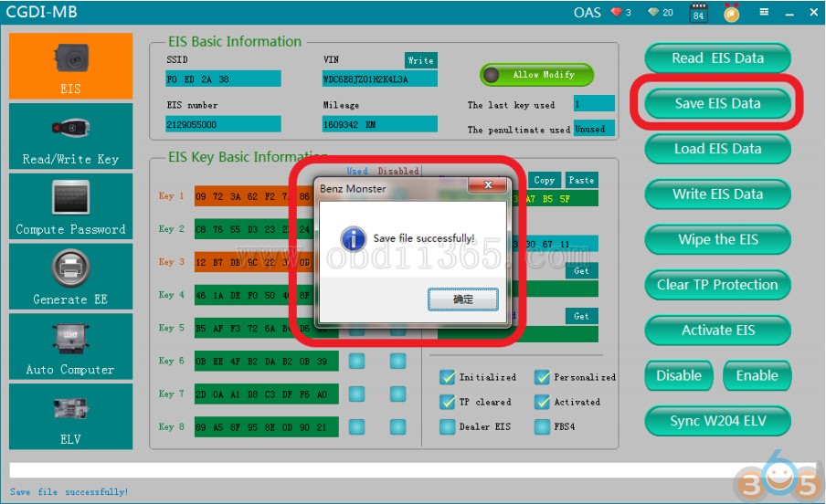This screenshot has width=826, height=504.
Task: Close the Benz Monster dialog
Action: [488, 184]
